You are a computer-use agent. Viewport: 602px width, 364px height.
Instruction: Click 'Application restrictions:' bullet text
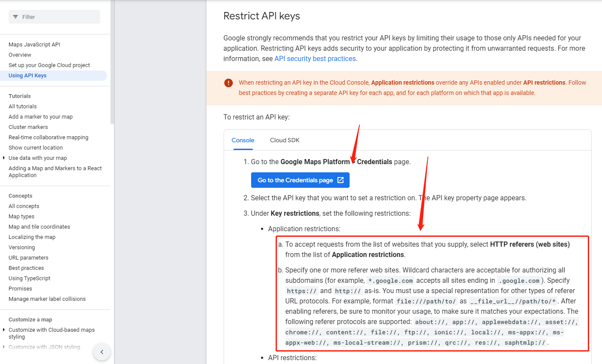click(304, 229)
